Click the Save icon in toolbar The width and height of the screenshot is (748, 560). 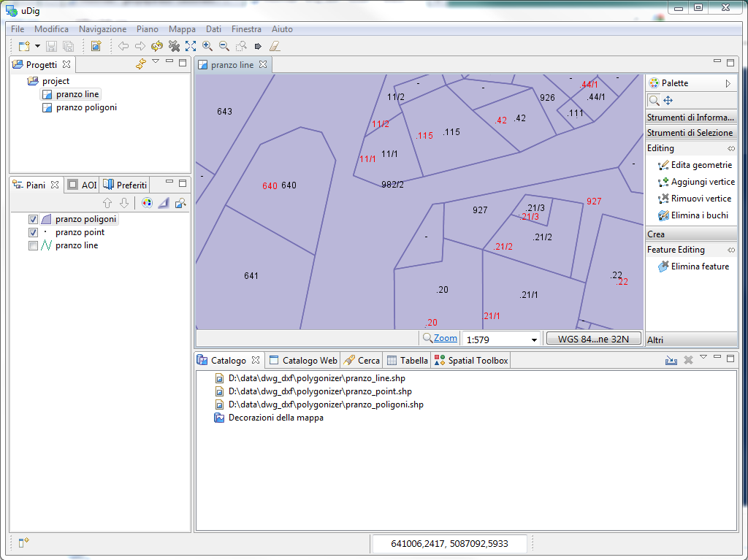(x=51, y=46)
